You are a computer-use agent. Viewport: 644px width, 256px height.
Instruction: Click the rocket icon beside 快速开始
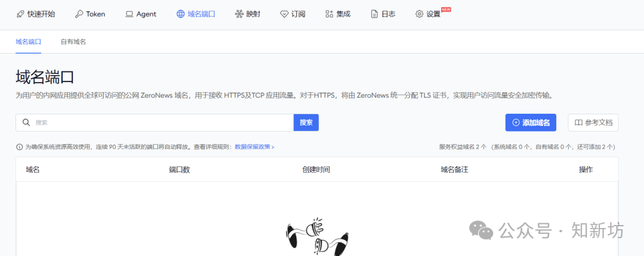click(x=20, y=14)
